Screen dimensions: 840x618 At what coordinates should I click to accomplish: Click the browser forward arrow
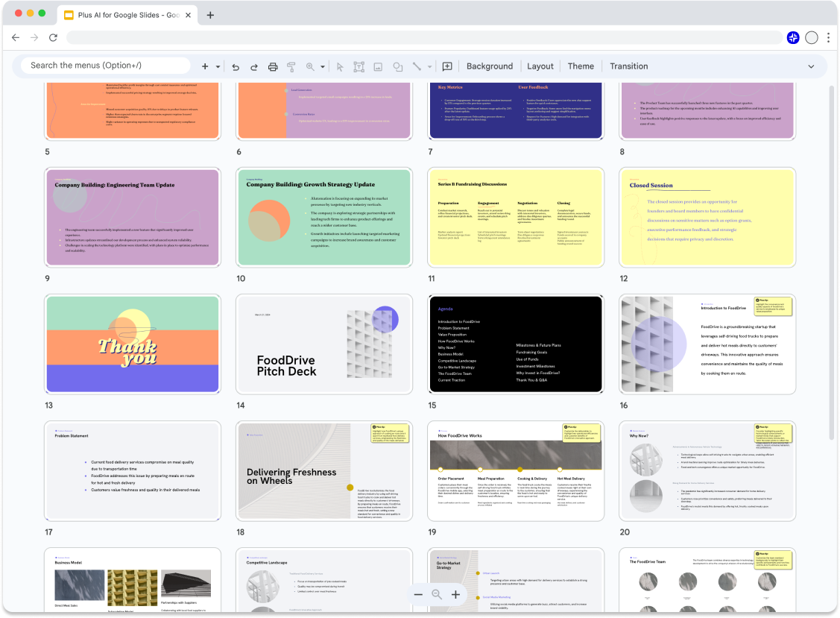click(34, 37)
